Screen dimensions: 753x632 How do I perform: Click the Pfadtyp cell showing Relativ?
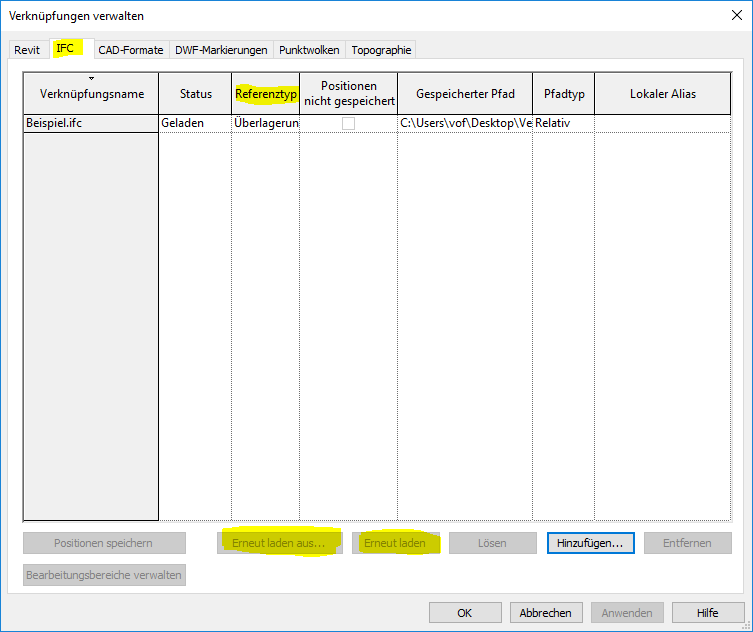(x=562, y=123)
